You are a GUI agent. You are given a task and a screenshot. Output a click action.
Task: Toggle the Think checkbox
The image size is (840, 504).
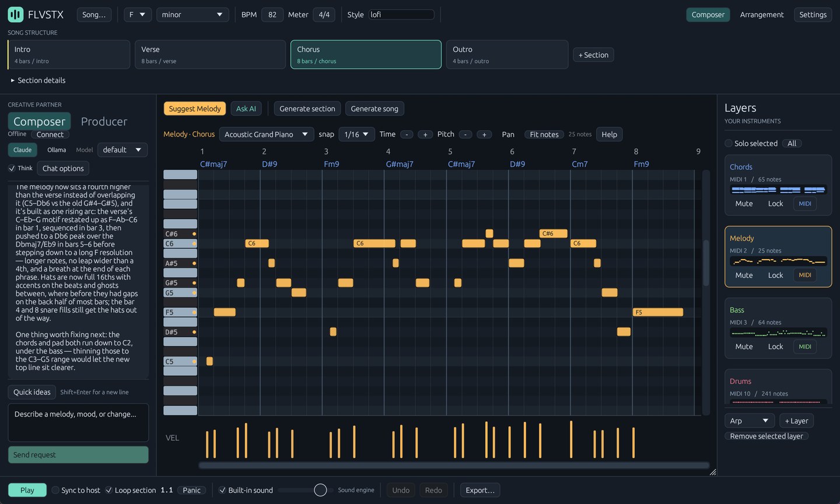[12, 168]
